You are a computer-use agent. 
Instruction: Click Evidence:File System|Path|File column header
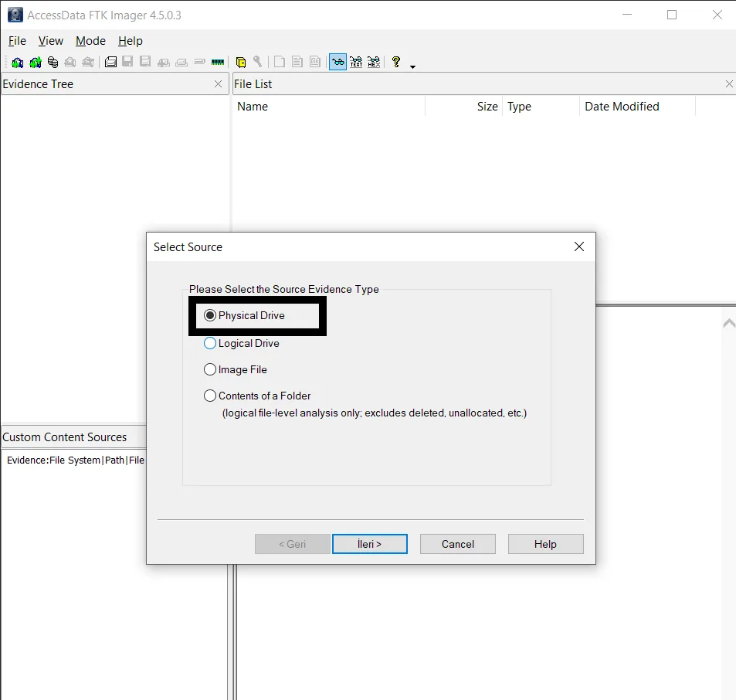[76, 460]
